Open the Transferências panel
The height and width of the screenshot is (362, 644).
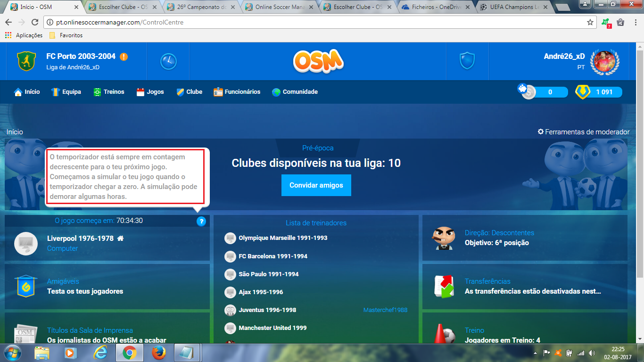(525, 286)
